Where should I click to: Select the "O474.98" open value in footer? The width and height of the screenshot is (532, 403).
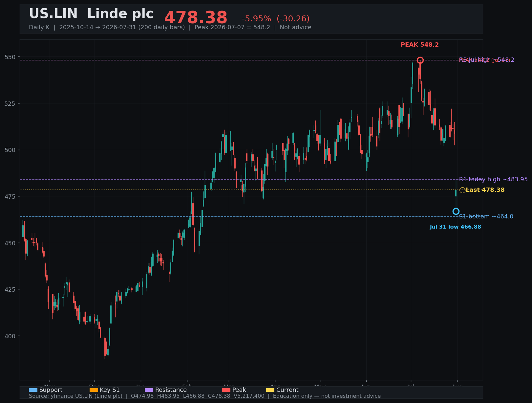pyautogui.click(x=142, y=396)
